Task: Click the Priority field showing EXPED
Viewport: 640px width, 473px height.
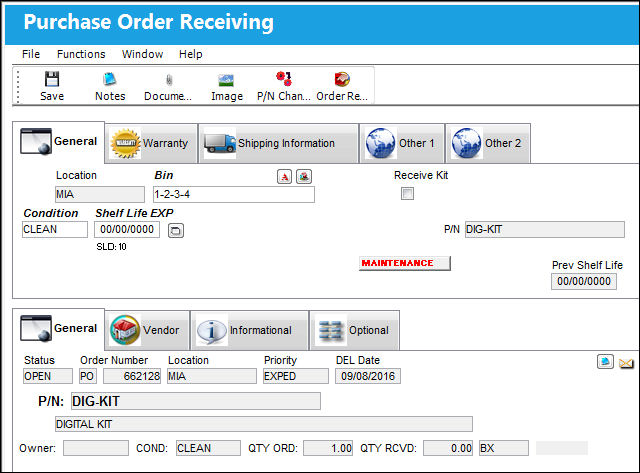Action: click(296, 376)
